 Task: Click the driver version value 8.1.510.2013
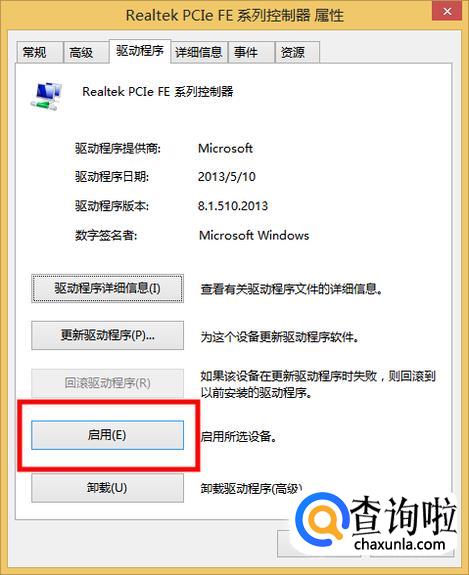click(233, 206)
